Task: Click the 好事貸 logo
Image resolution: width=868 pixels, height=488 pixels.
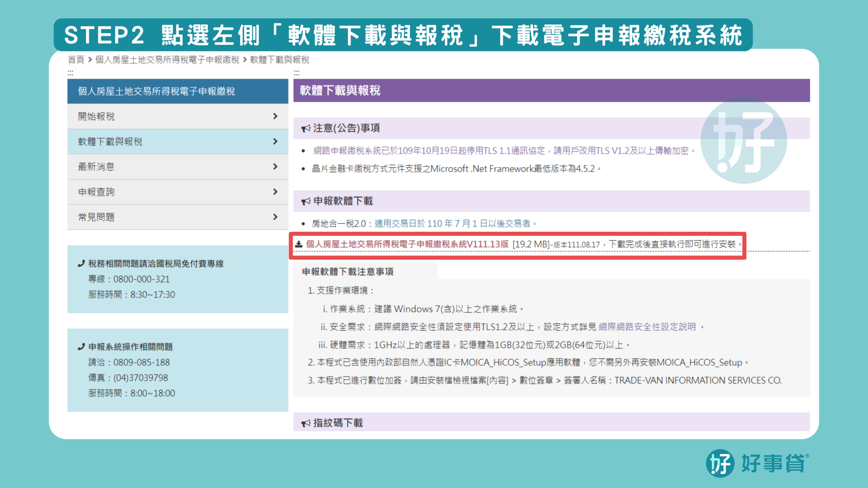Action: click(x=757, y=463)
